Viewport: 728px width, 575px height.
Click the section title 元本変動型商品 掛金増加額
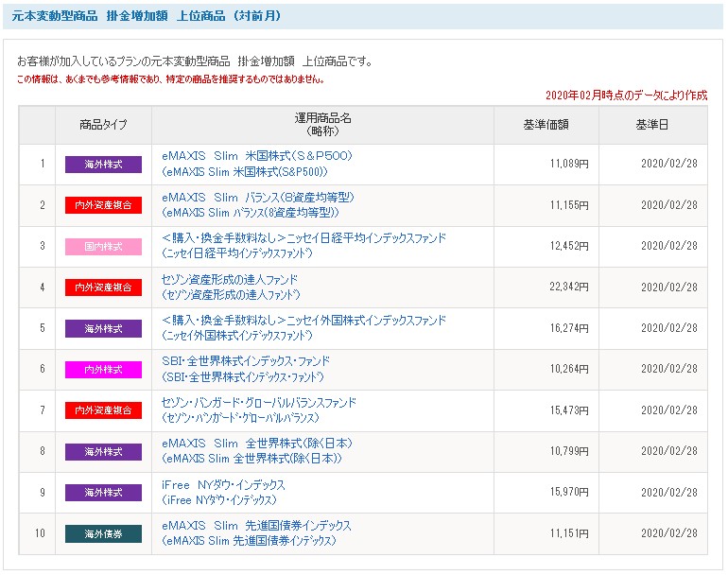click(x=147, y=16)
